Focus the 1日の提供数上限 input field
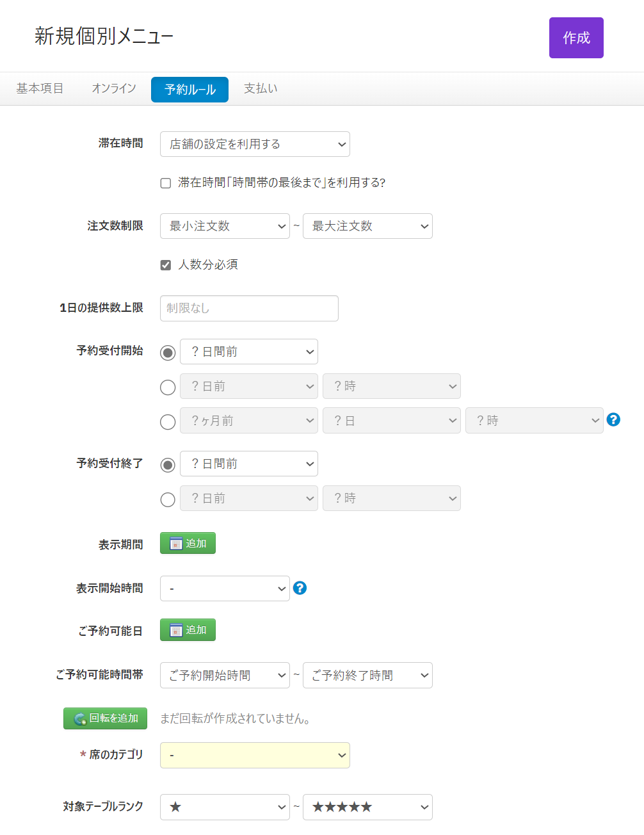644x835 pixels. [249, 308]
